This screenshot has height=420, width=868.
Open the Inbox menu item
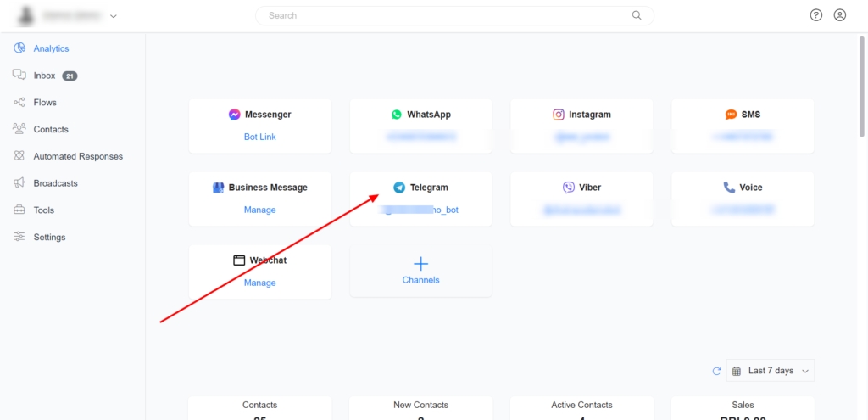point(44,76)
